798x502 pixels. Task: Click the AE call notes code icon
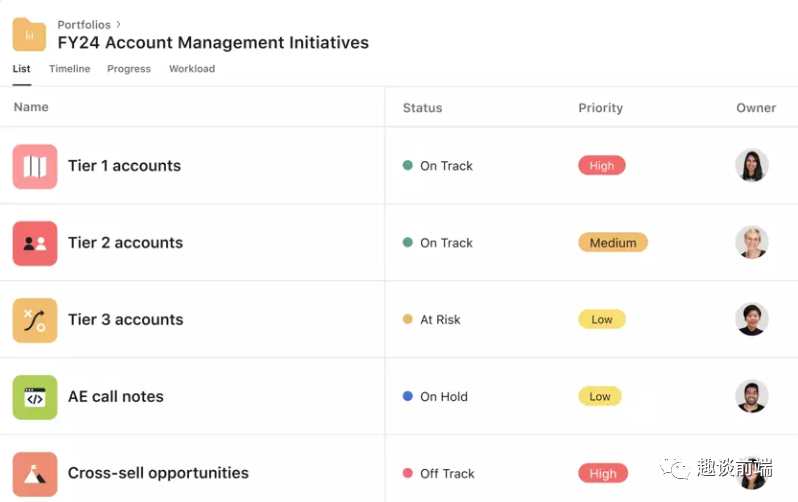[x=35, y=397]
